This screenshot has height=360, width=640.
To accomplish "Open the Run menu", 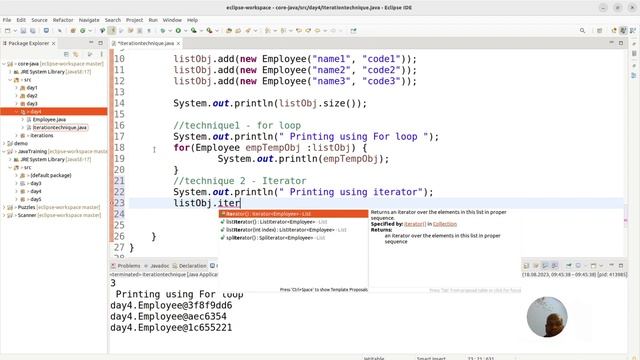I will point(153,20).
